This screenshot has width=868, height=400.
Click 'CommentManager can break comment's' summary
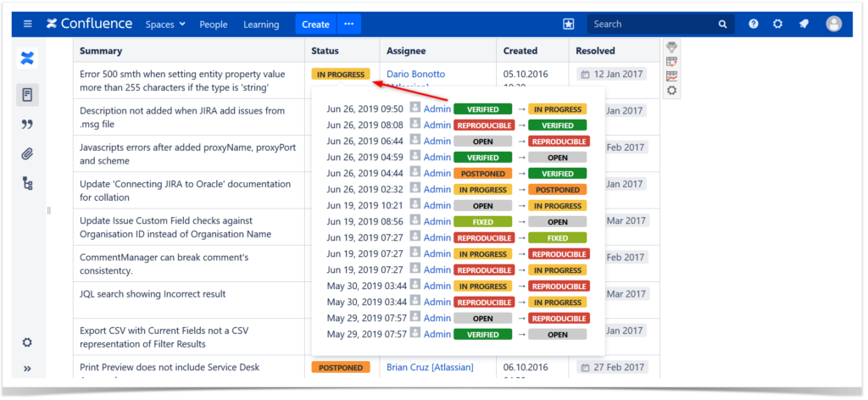164,264
